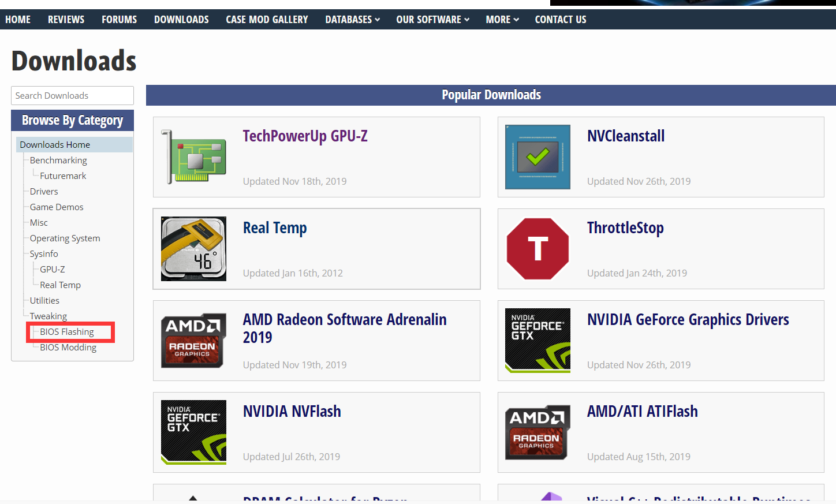Viewport: 836px width, 504px height.
Task: Open the Operating System category
Action: click(65, 238)
